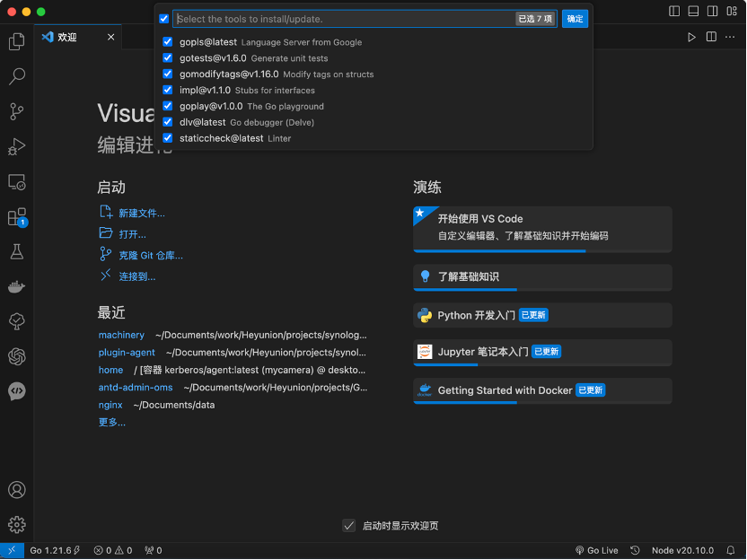Click the ports indicator showing 0
This screenshot has width=747, height=560.
click(154, 550)
